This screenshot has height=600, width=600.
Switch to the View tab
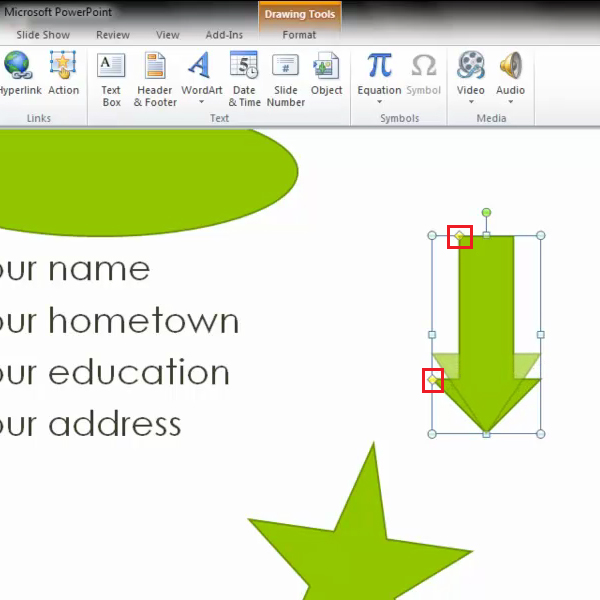point(168,35)
